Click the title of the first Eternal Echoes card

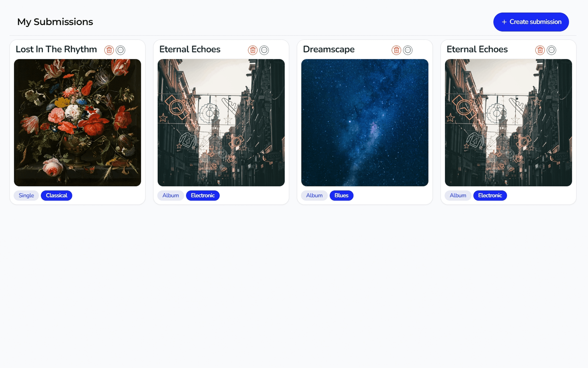point(190,49)
